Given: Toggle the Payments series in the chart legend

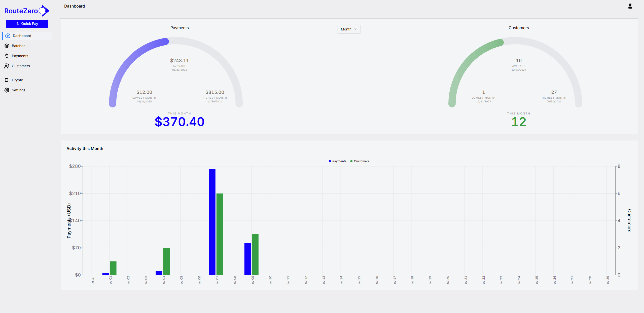Looking at the screenshot, I should (337, 161).
